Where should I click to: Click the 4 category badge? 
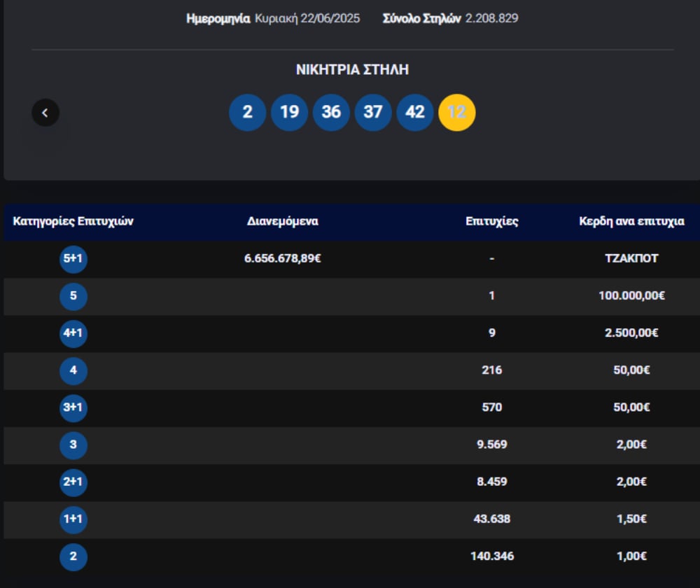pyautogui.click(x=73, y=370)
